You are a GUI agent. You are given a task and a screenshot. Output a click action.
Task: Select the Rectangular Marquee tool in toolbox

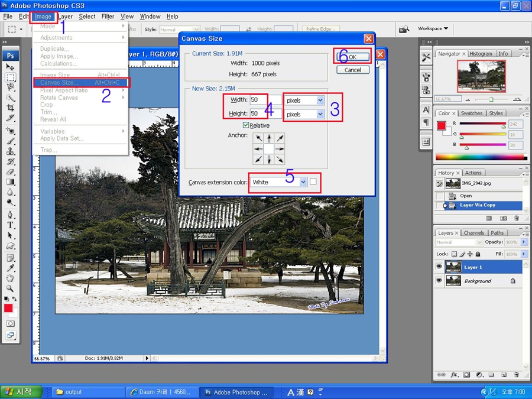10,77
